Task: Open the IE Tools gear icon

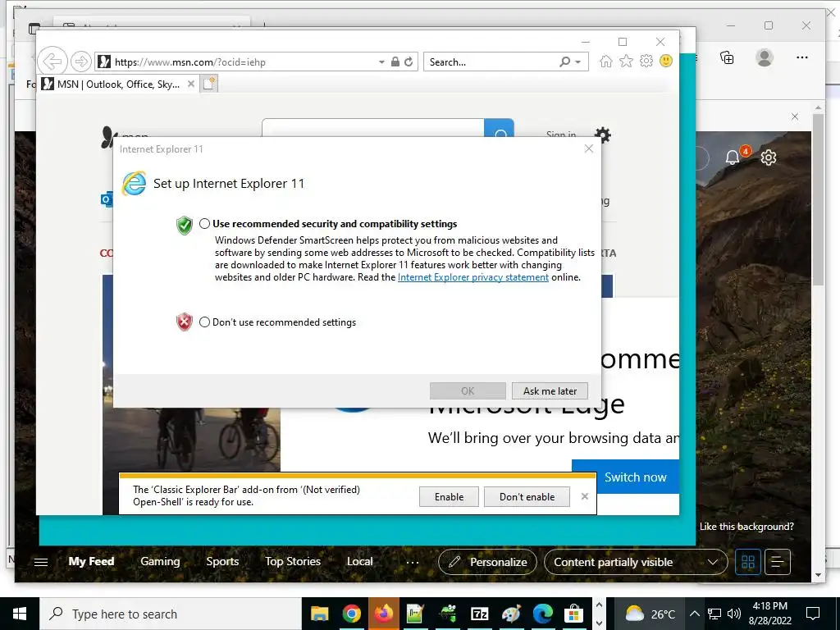Action: tap(646, 61)
